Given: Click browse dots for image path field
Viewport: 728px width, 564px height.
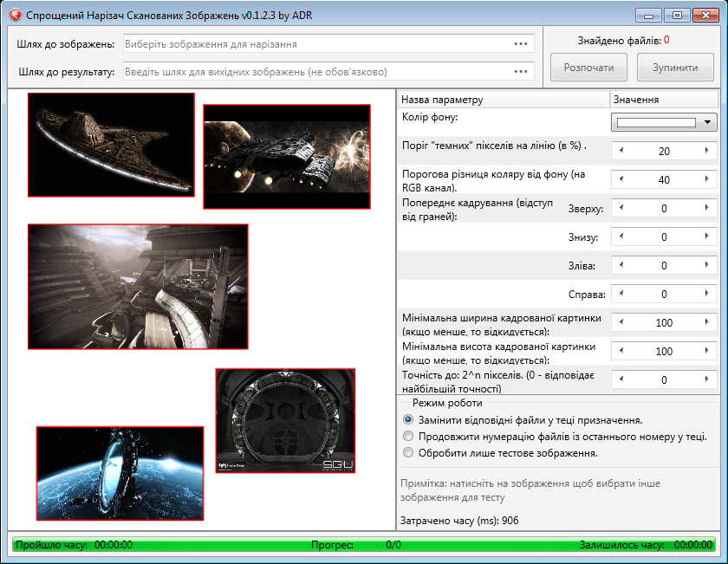Looking at the screenshot, I should tap(520, 43).
